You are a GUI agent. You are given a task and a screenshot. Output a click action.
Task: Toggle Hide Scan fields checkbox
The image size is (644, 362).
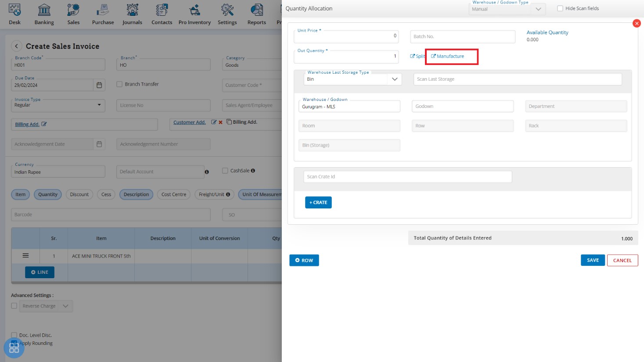click(x=560, y=8)
